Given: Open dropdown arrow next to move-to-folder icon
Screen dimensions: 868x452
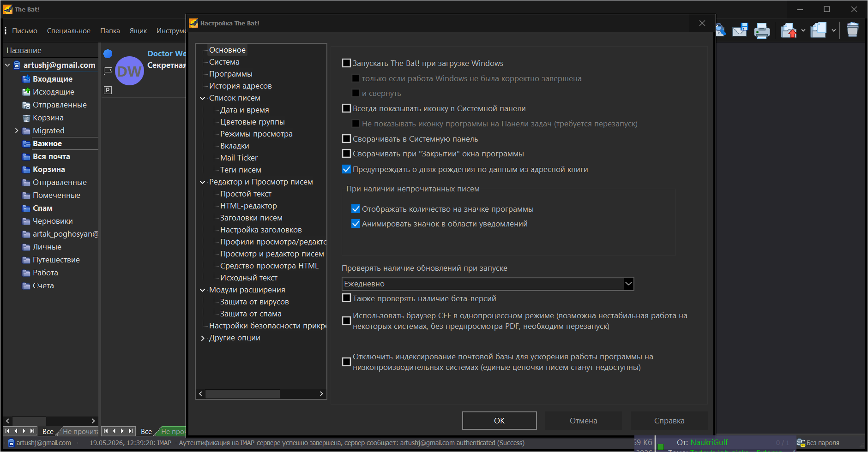Looking at the screenshot, I should (x=803, y=30).
